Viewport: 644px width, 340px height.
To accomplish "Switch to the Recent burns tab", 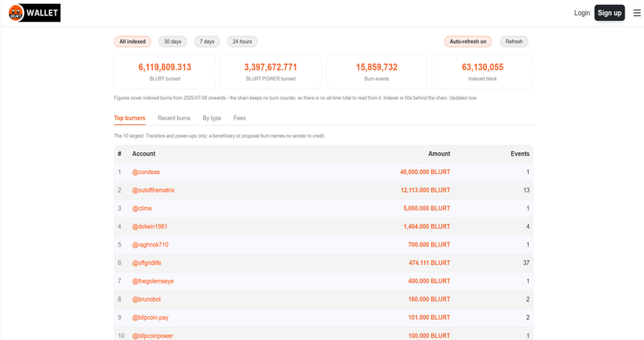I will (174, 118).
